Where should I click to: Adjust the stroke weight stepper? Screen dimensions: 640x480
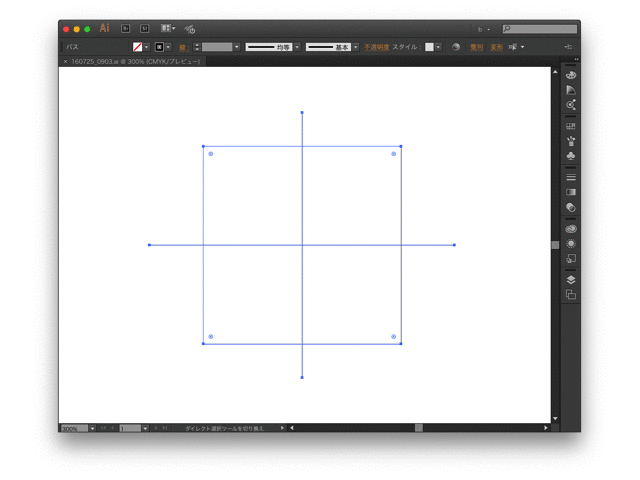[197, 47]
